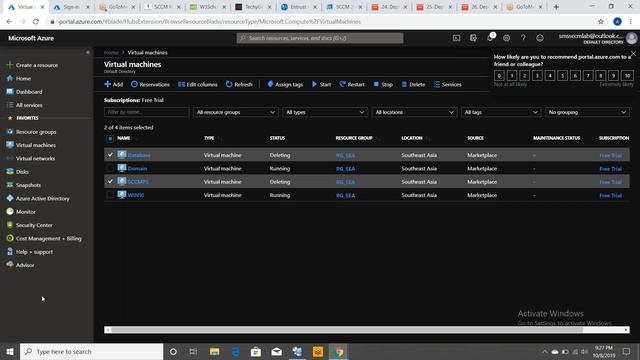Check the Domain row checkbox
This screenshot has height=360, width=640.
[110, 168]
